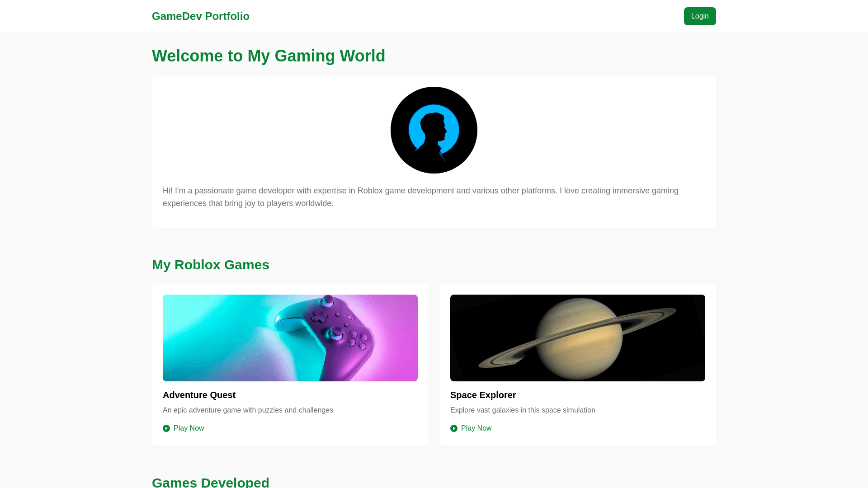The image size is (868, 488).
Task: Click the Saturn planet in Space Explorer image
Action: 578,338
